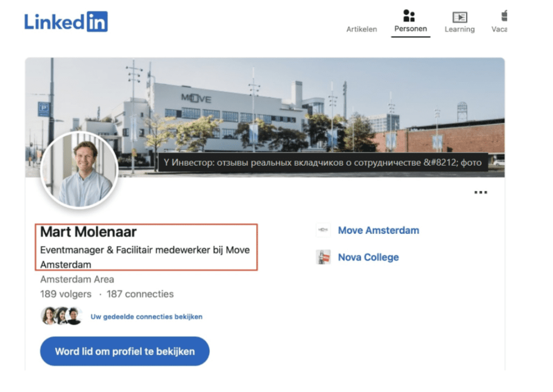Click the shared connections avatar group

[61, 316]
